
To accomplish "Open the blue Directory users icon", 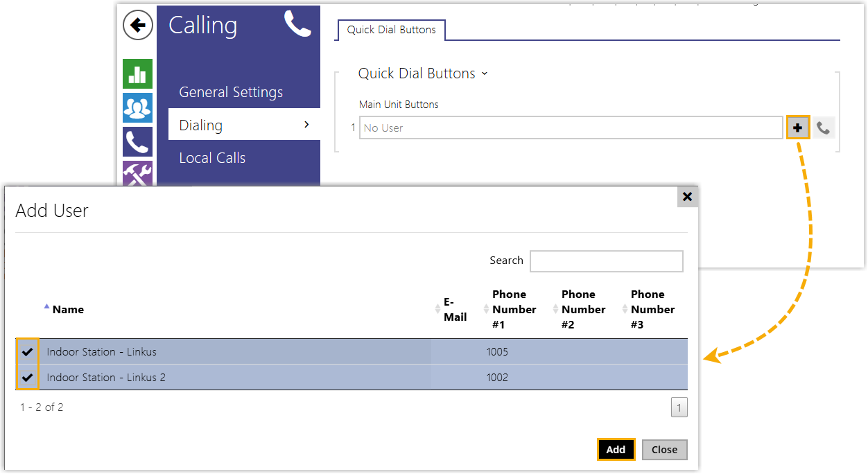I will 137,108.
